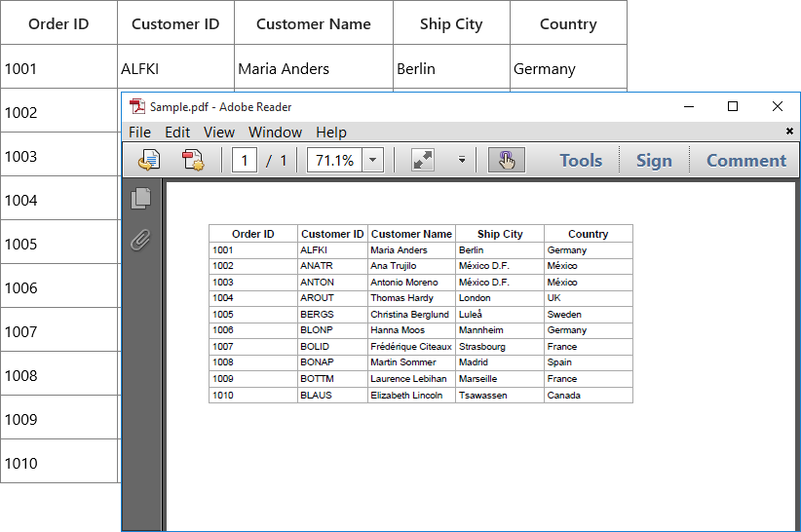Viewport: 801px width, 532px height.
Task: Click Ship City header in background grid
Action: [x=451, y=23]
